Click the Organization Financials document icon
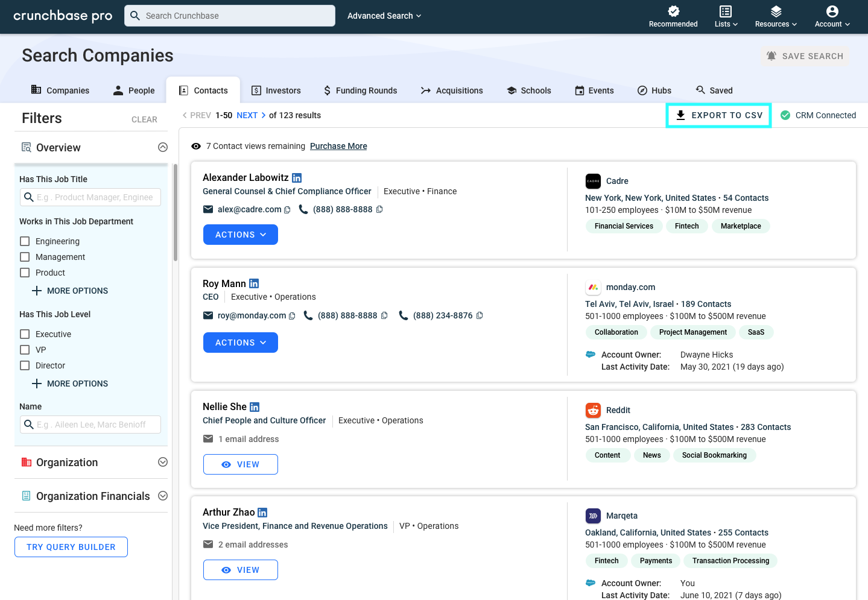The width and height of the screenshot is (868, 600). [x=27, y=496]
